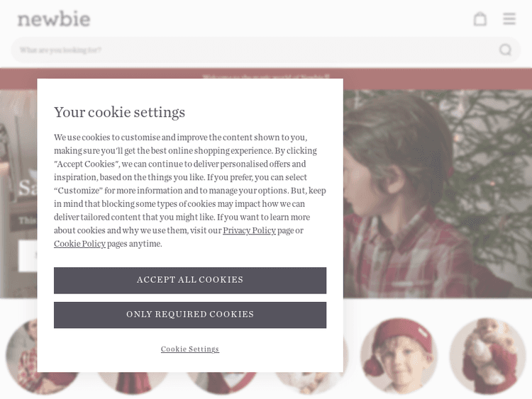Click the newbie logo
Screen dimensions: 532x399
click(x=54, y=19)
